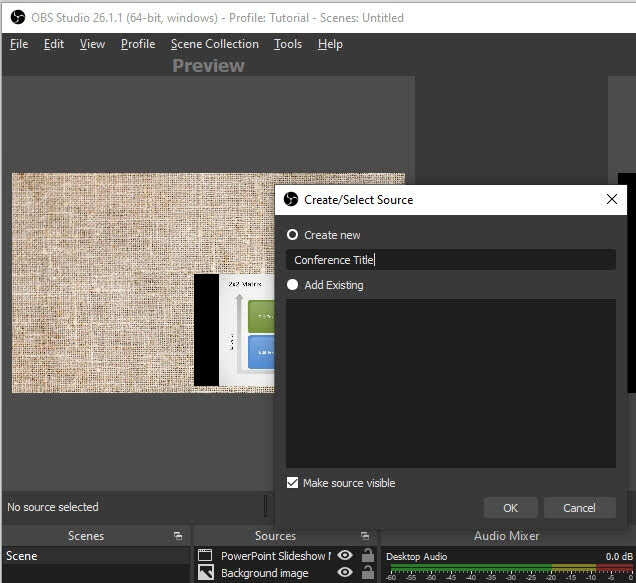This screenshot has height=583, width=636.
Task: Click the OBS Studio logo in title bar
Action: (x=16, y=17)
